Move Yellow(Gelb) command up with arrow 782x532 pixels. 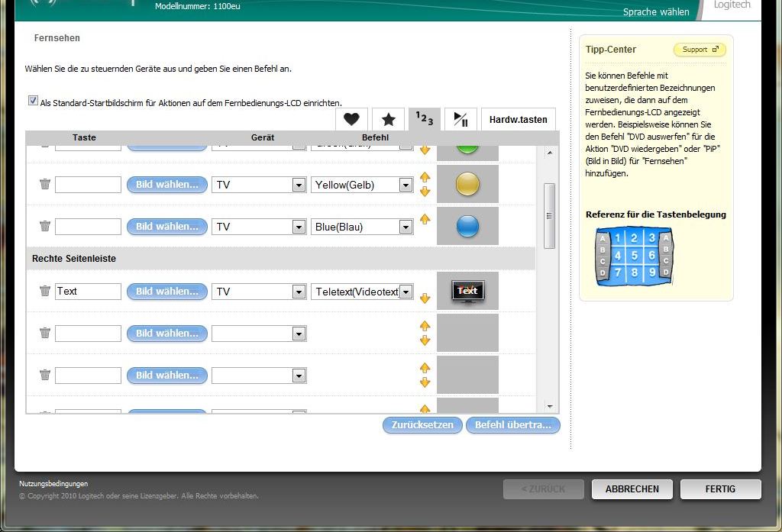click(425, 177)
